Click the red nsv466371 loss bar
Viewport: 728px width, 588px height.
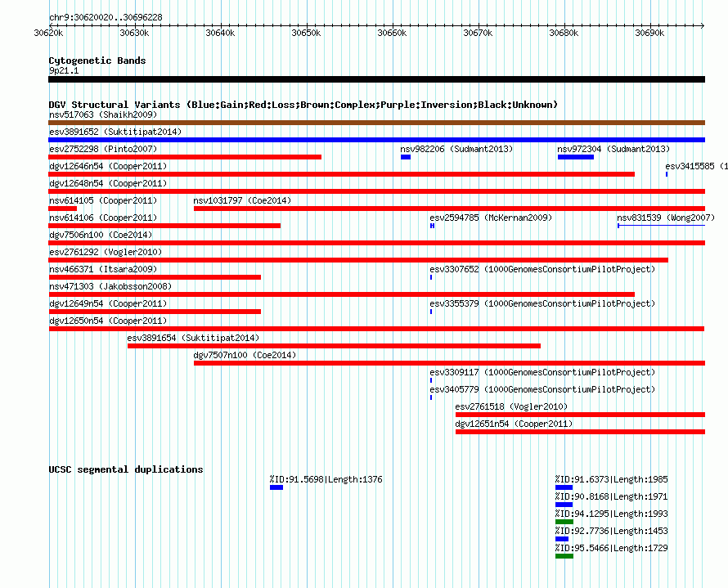coord(155,277)
